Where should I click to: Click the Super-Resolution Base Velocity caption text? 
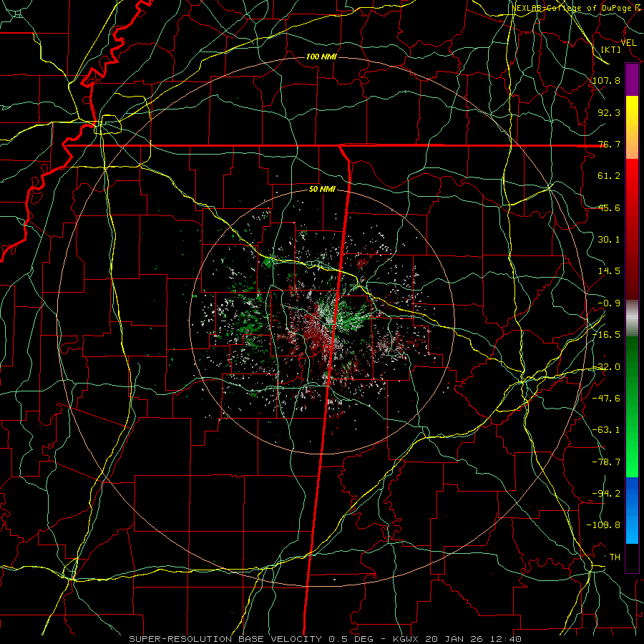click(x=326, y=639)
